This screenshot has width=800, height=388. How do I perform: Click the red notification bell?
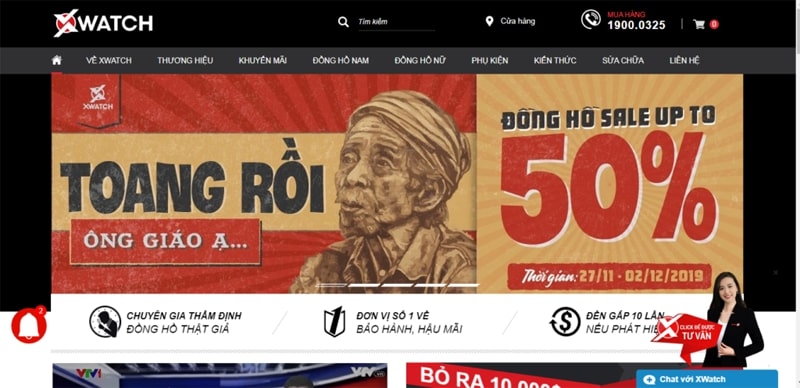(x=29, y=326)
